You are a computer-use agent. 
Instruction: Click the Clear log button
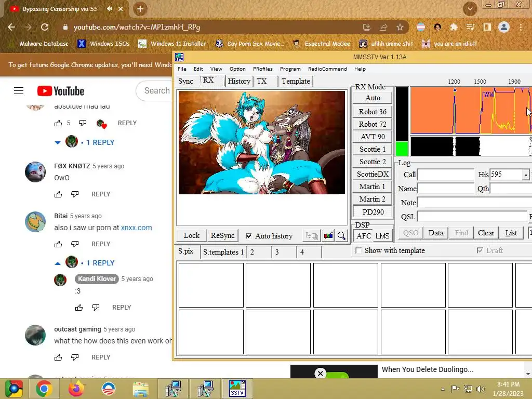point(486,233)
